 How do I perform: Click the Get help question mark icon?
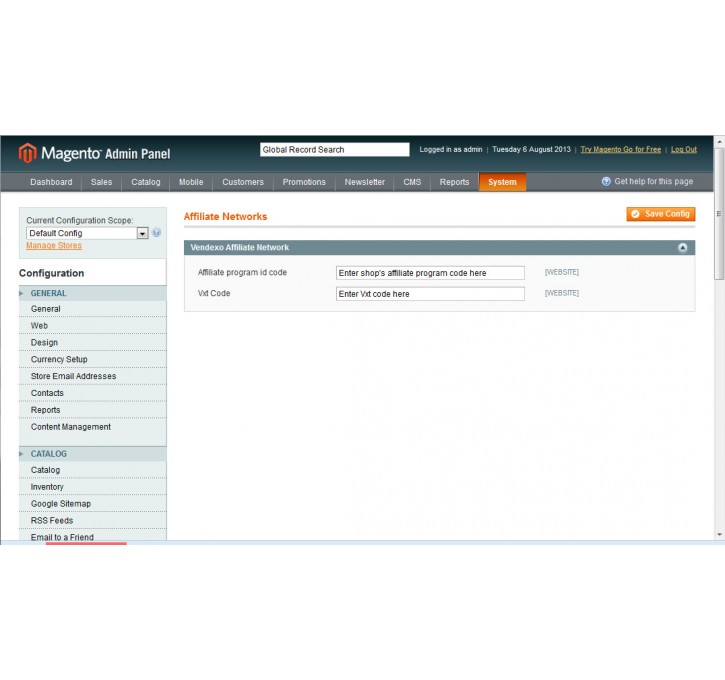pyautogui.click(x=606, y=181)
